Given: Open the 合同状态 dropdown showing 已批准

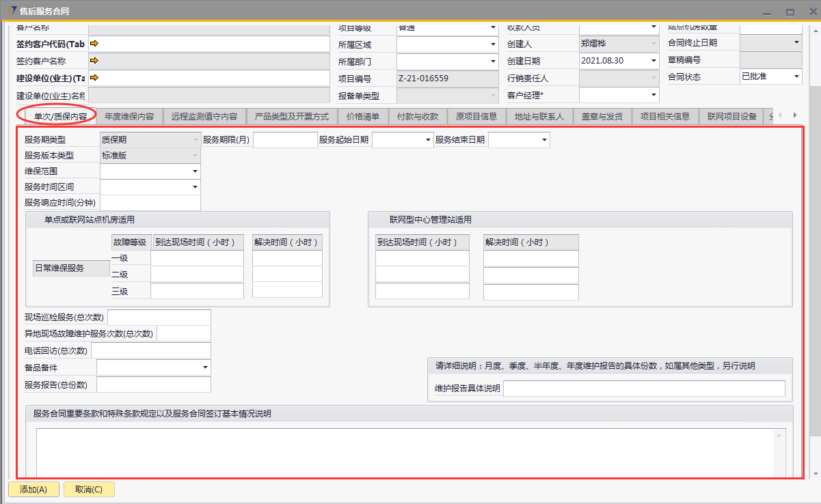Looking at the screenshot, I should [796, 77].
